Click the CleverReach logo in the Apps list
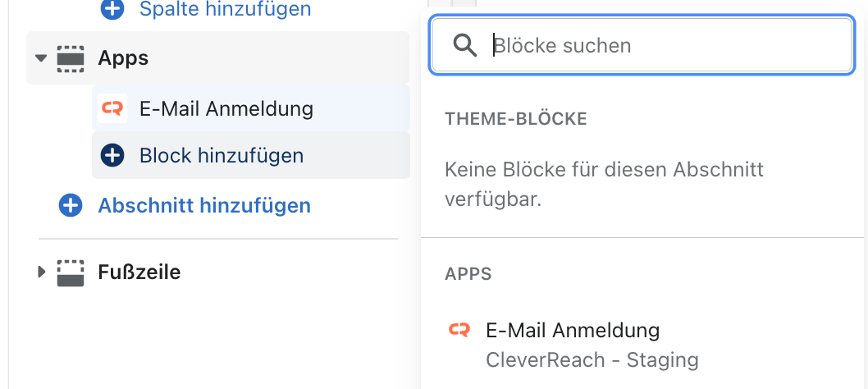 point(459,330)
